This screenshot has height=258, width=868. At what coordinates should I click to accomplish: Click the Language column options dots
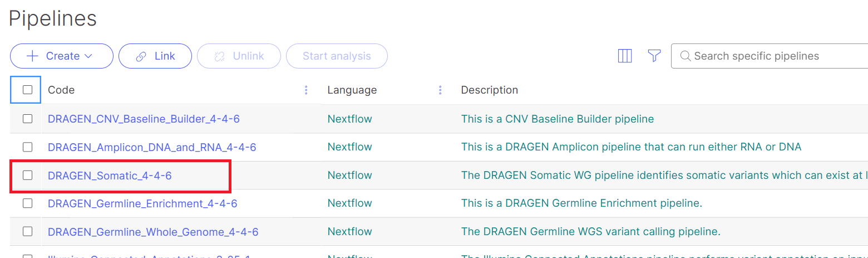440,90
